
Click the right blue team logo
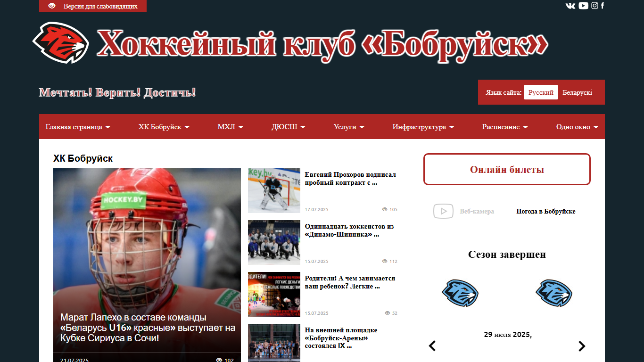[554, 293]
